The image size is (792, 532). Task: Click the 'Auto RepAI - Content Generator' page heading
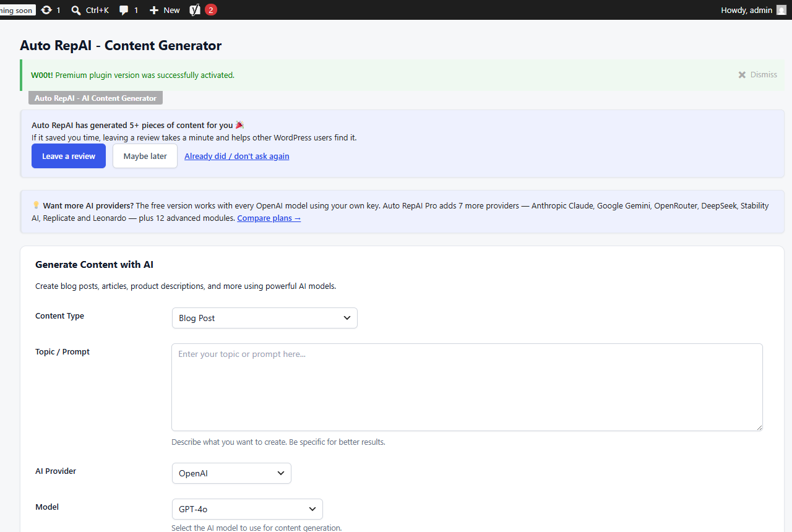point(121,45)
